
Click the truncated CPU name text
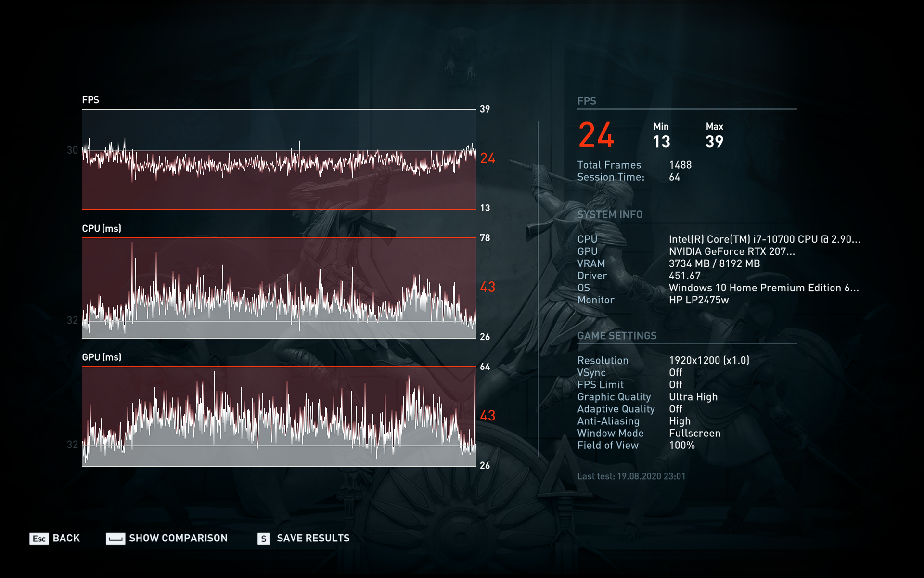coord(764,239)
